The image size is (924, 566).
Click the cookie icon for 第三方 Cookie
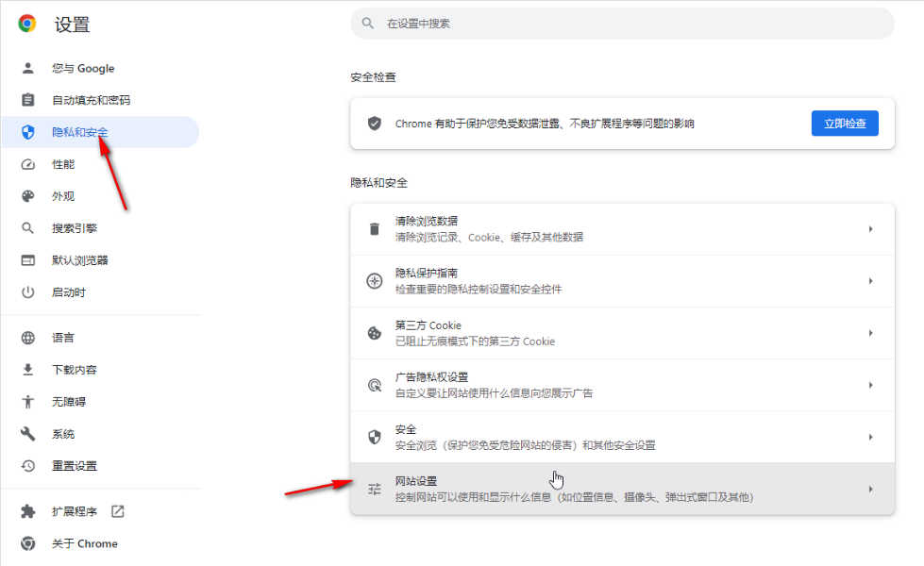pos(374,333)
